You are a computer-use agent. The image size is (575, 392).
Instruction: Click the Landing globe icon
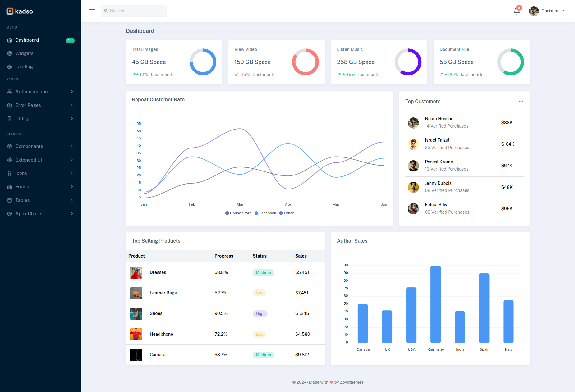tap(10, 66)
